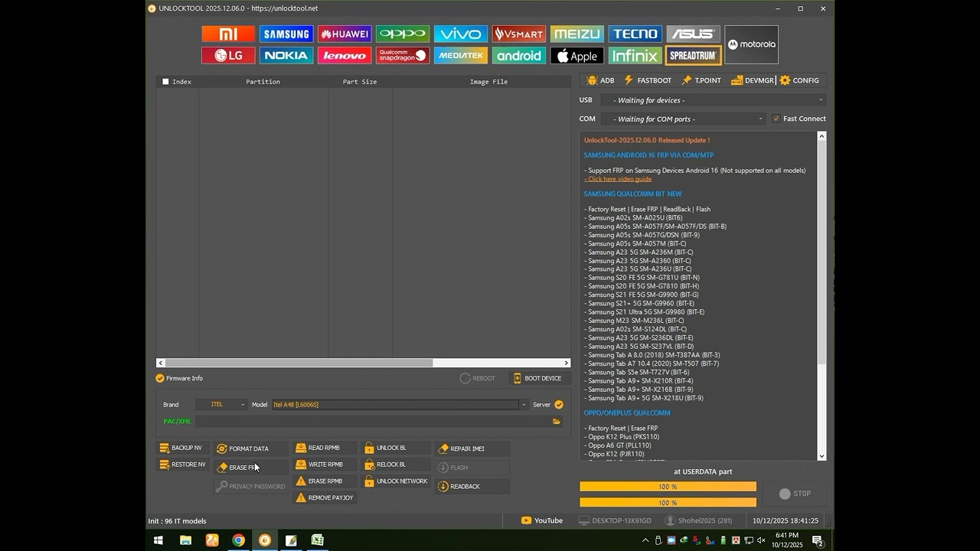This screenshot has width=980, height=551.
Task: Click the ERASE RPMB button
Action: [325, 481]
